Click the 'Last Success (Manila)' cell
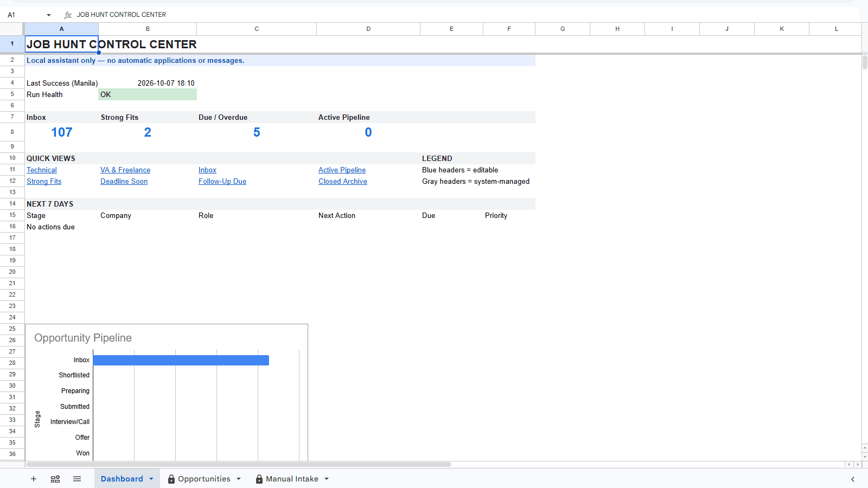 [61, 83]
